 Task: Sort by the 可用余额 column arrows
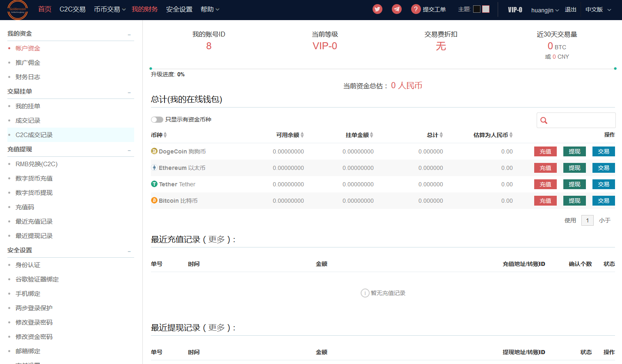[x=302, y=135]
